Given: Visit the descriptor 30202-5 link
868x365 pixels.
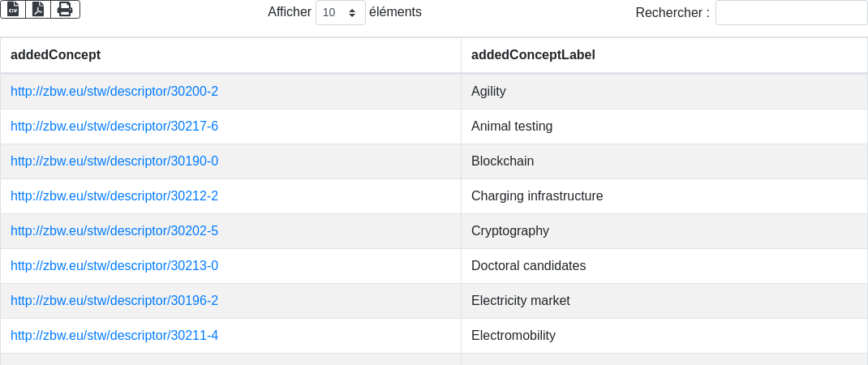Looking at the screenshot, I should coord(114,231).
